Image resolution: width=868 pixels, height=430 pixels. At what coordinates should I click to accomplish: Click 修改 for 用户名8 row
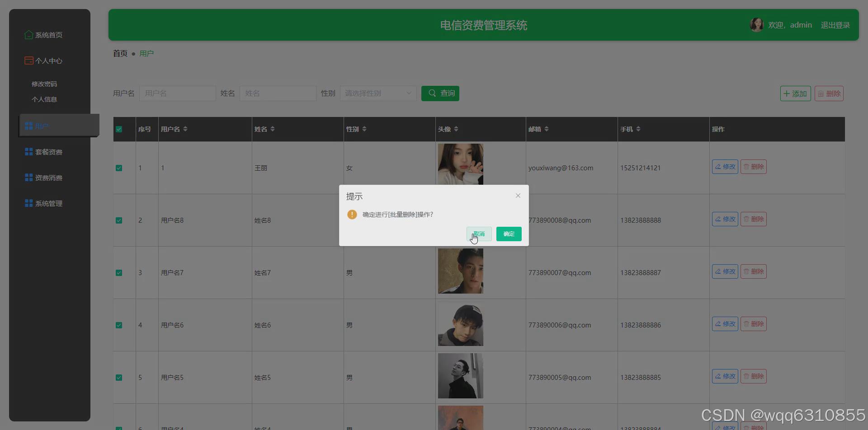click(725, 219)
